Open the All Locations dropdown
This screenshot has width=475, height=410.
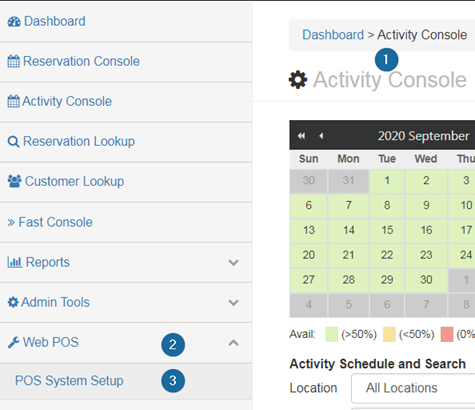point(413,388)
